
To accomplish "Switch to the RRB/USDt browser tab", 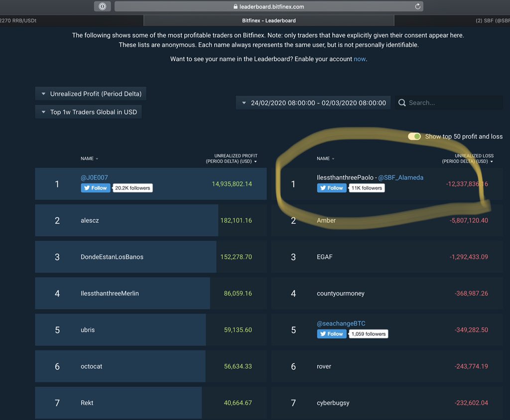I will click(x=71, y=20).
